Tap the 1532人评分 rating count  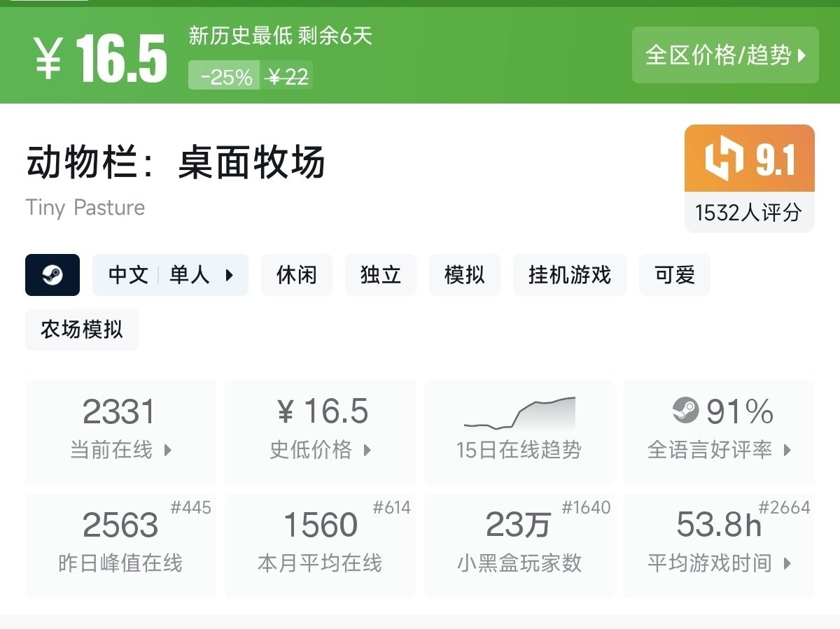click(749, 212)
